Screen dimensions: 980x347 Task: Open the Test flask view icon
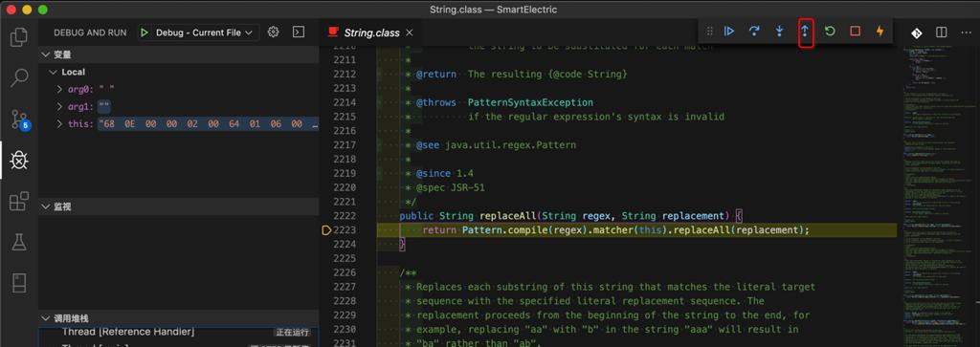19,242
